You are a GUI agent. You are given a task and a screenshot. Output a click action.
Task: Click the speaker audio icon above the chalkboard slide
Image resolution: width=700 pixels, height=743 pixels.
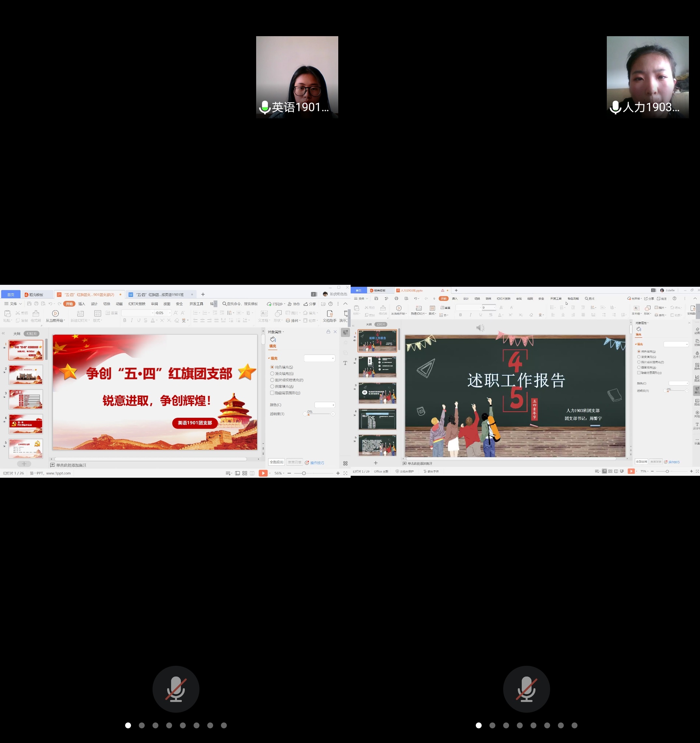tap(480, 328)
